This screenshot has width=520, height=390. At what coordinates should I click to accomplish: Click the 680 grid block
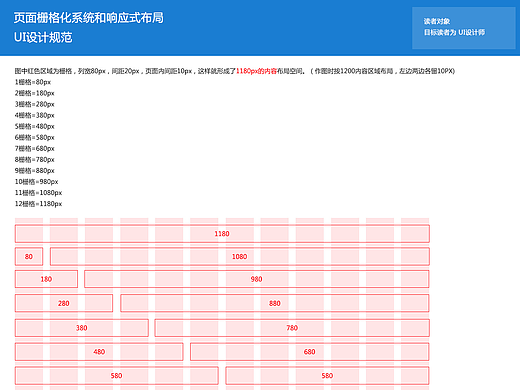pos(310,352)
